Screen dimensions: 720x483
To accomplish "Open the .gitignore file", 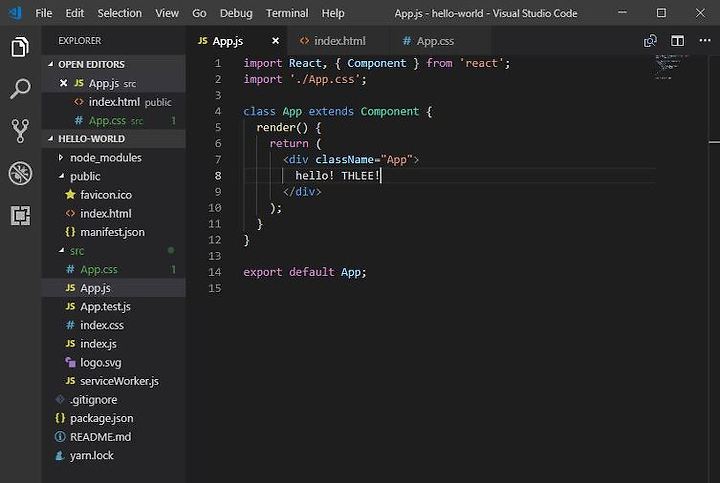I will (114, 399).
